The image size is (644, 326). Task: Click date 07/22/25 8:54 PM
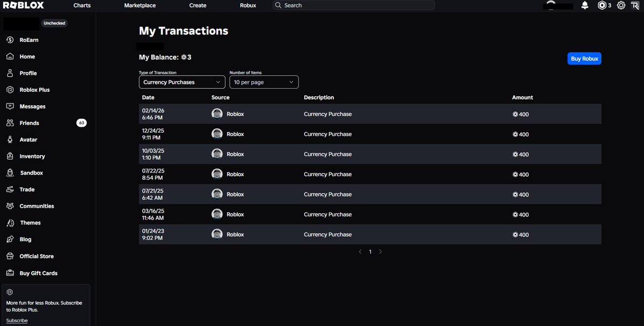coord(153,174)
